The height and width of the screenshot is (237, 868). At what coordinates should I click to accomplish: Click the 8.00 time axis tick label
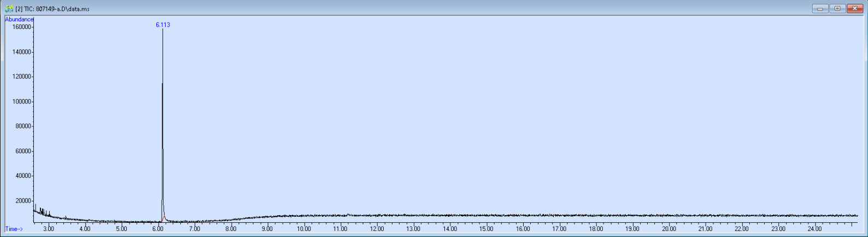[x=231, y=229]
